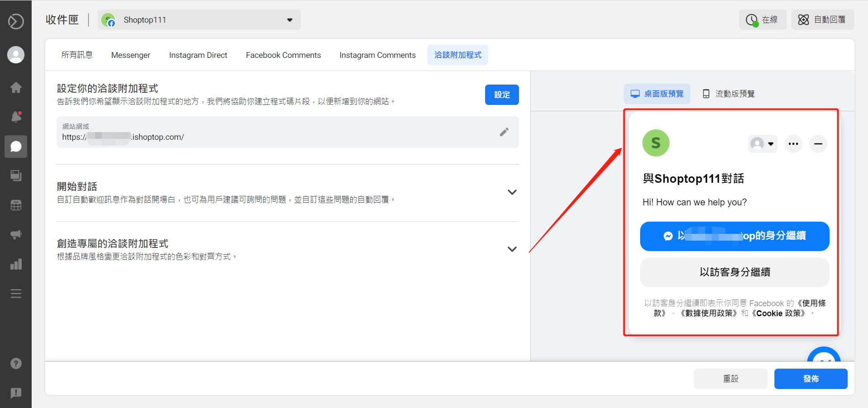Select the inbox chat bubble icon in sidebar

coord(16,147)
